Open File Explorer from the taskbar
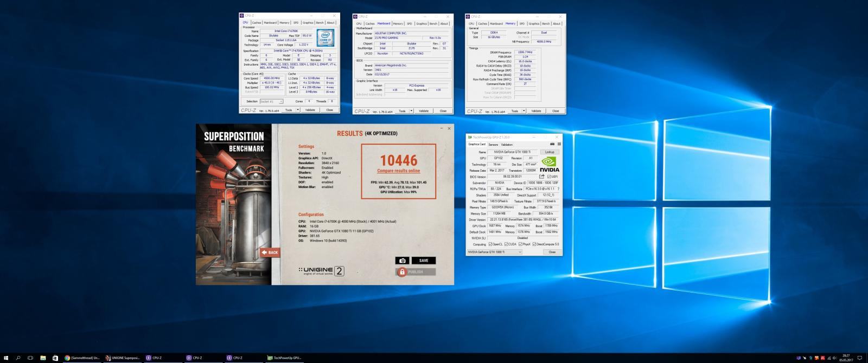The image size is (868, 363). click(x=43, y=358)
